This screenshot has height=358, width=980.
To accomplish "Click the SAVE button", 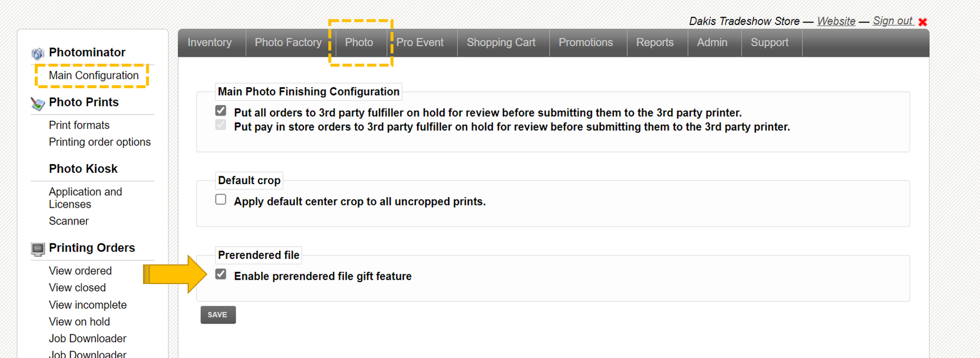I will [x=218, y=315].
